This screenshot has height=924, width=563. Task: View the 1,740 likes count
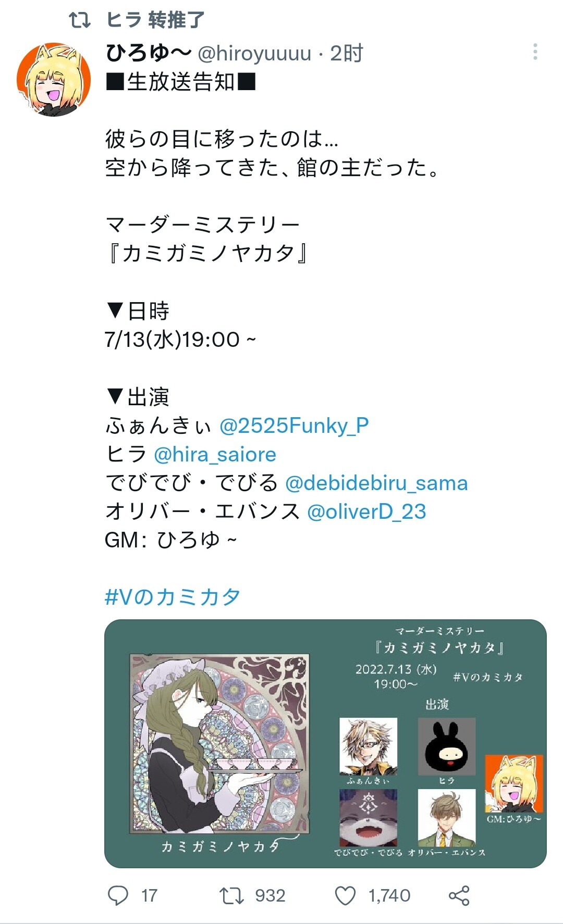click(389, 896)
